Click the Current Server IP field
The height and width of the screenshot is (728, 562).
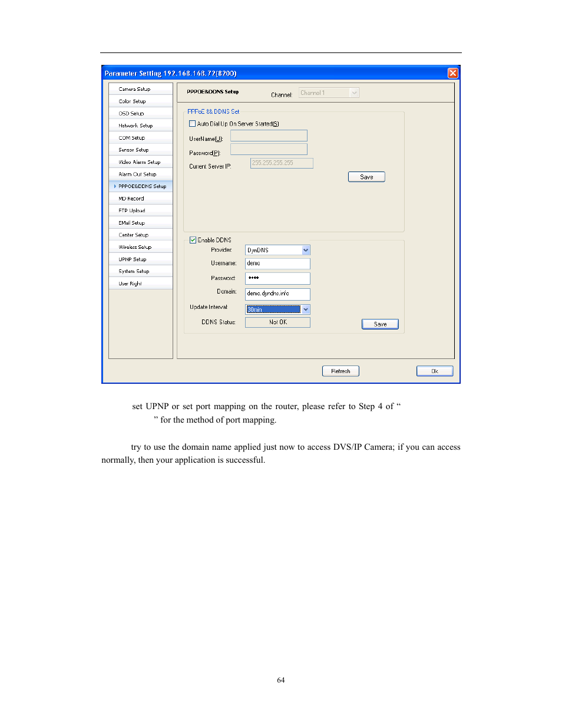pyautogui.click(x=282, y=163)
